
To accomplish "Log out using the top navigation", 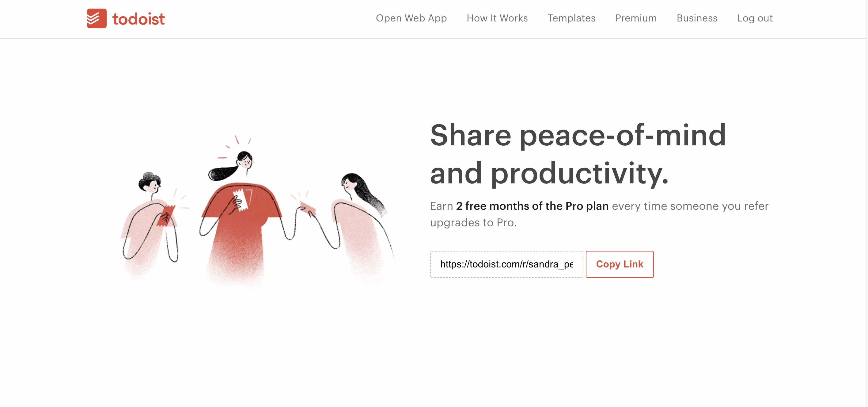I will [x=755, y=18].
